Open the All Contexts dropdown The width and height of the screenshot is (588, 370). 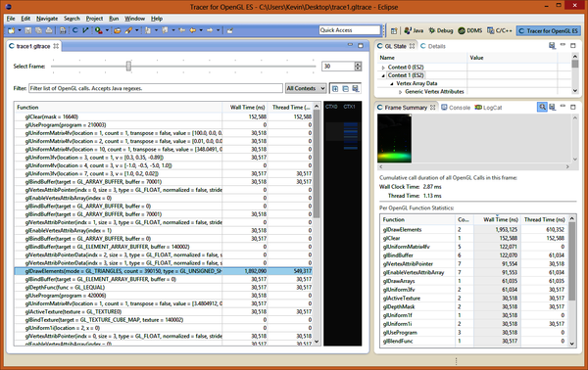pyautogui.click(x=306, y=88)
